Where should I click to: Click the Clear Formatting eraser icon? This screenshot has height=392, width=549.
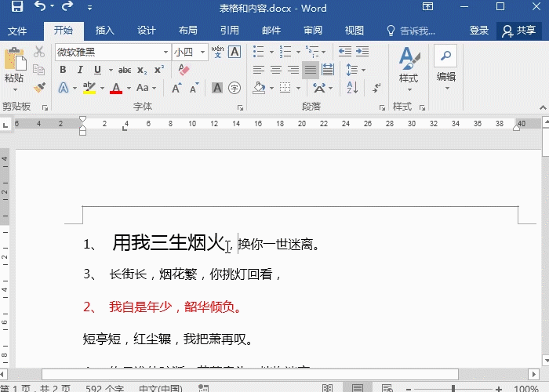(184, 70)
